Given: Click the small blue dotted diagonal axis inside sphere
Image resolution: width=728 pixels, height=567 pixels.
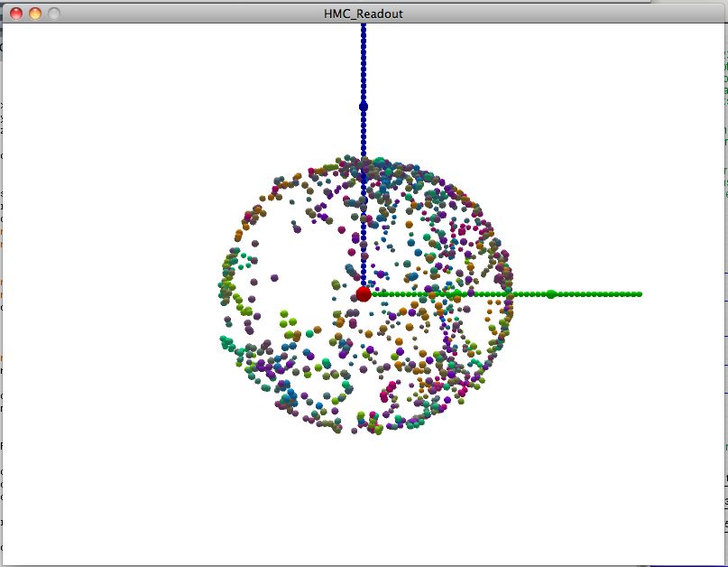Looking at the screenshot, I should point(442,316).
